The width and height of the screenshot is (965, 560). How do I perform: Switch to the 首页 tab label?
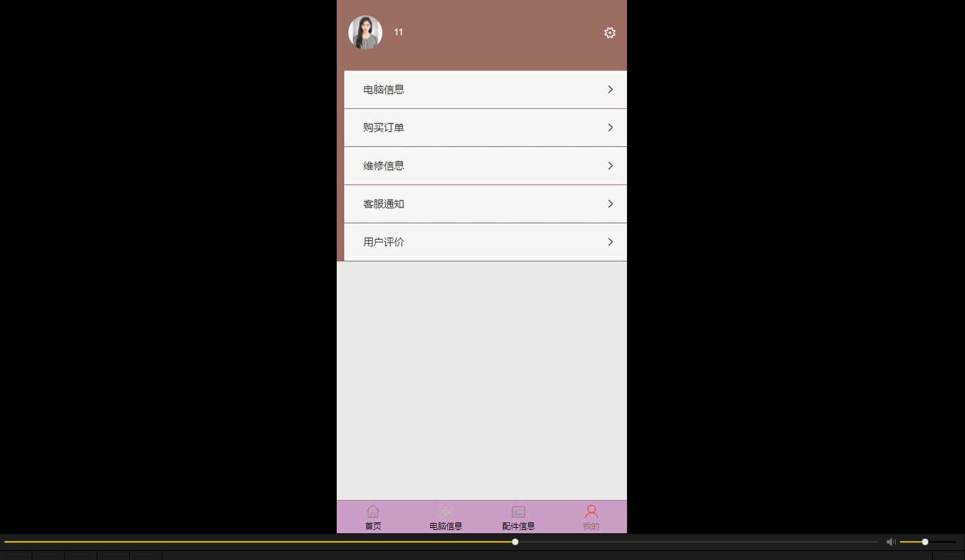click(373, 526)
